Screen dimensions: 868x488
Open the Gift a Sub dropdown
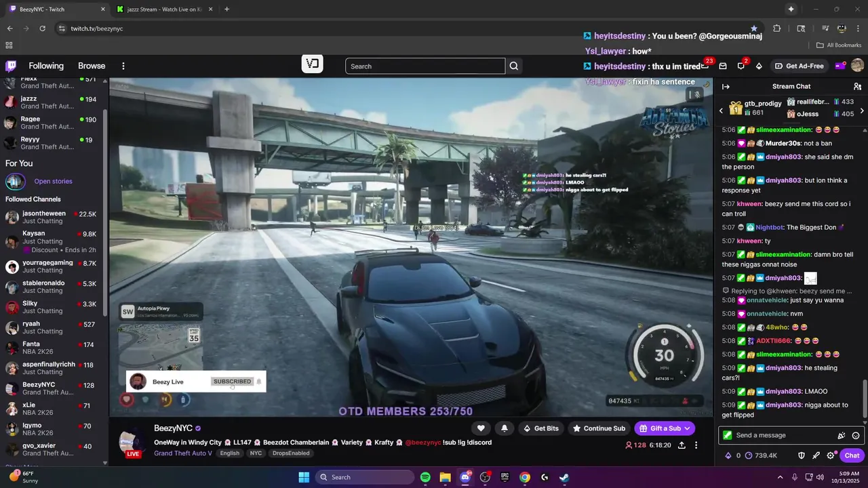click(665, 428)
